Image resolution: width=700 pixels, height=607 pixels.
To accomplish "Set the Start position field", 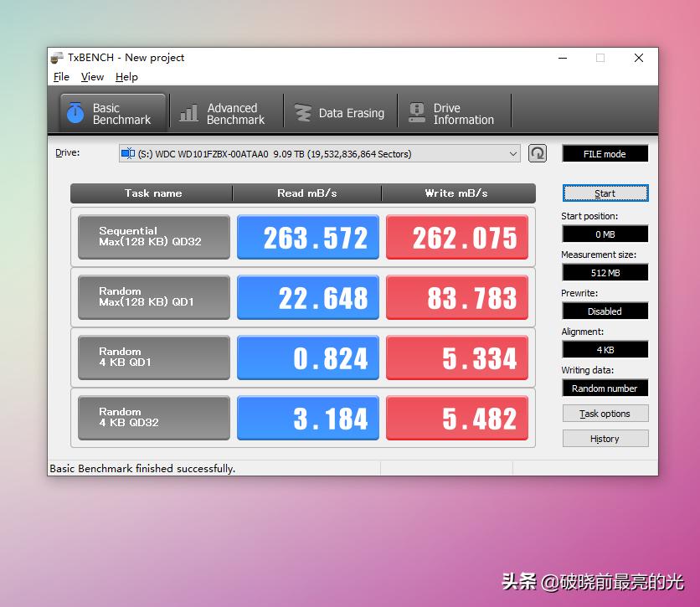I will pos(605,234).
